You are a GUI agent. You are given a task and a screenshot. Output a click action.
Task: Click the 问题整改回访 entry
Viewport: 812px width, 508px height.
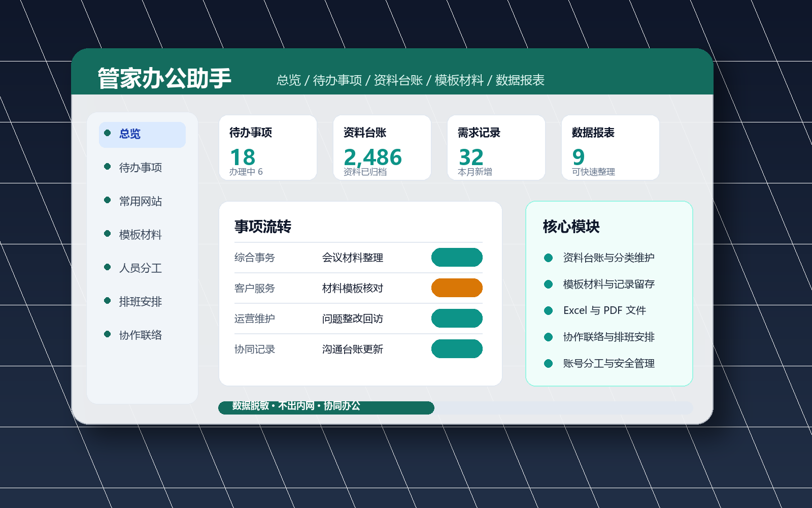pos(353,319)
